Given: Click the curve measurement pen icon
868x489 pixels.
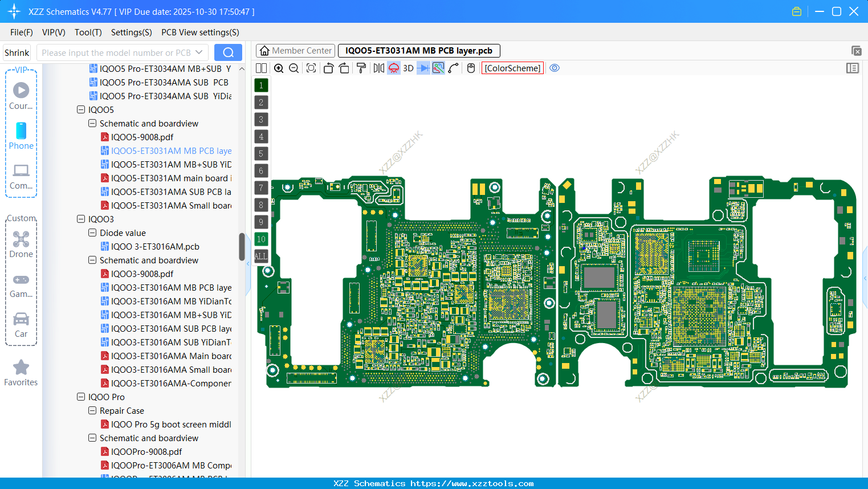Looking at the screenshot, I should coord(453,68).
